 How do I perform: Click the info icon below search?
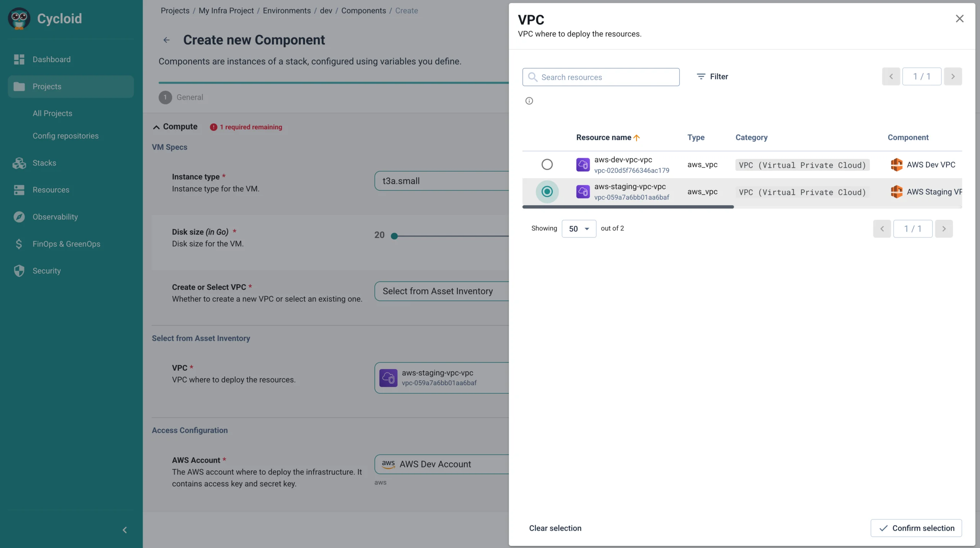(x=529, y=101)
